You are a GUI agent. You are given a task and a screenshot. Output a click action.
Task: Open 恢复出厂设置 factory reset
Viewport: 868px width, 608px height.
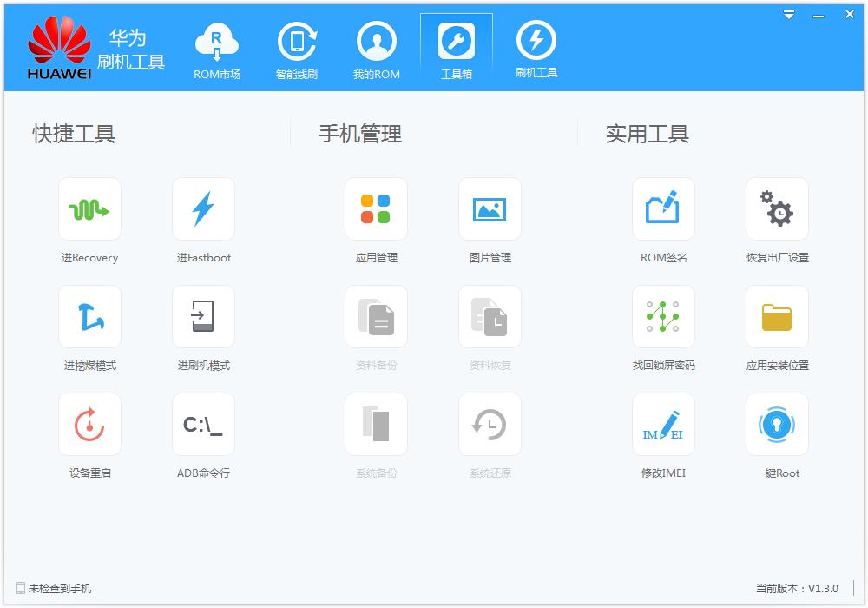point(777,208)
